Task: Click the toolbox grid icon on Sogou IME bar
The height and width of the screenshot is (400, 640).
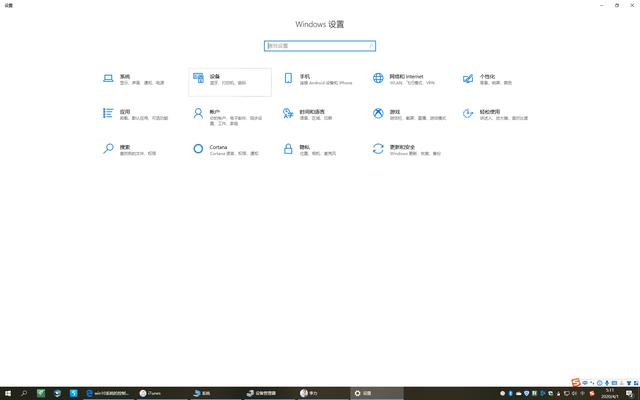Action: click(636, 383)
